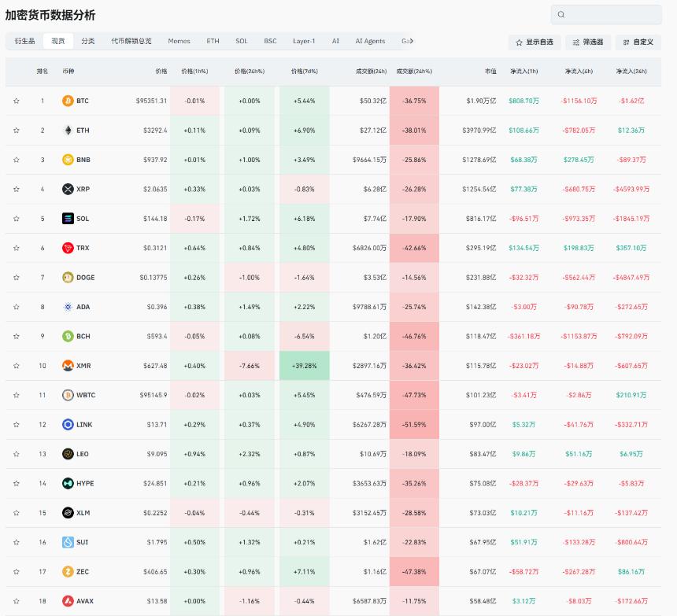Click the -7.66% 24h cell for XMR
677x616 pixels.
click(250, 366)
